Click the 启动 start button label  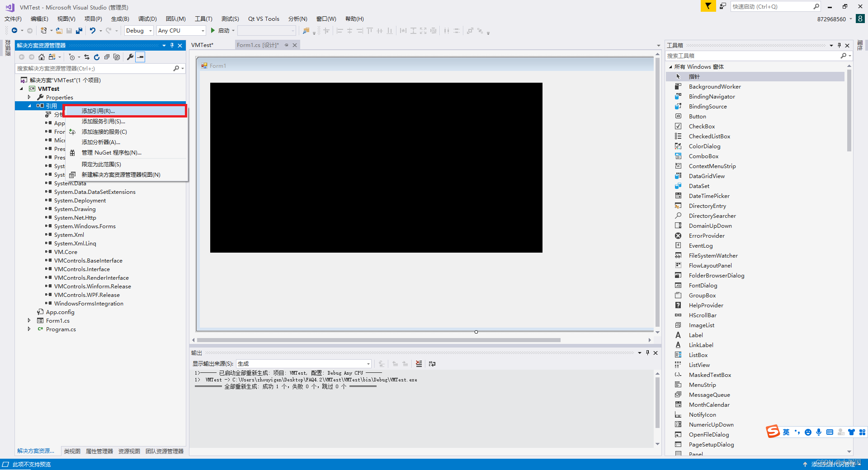click(224, 31)
